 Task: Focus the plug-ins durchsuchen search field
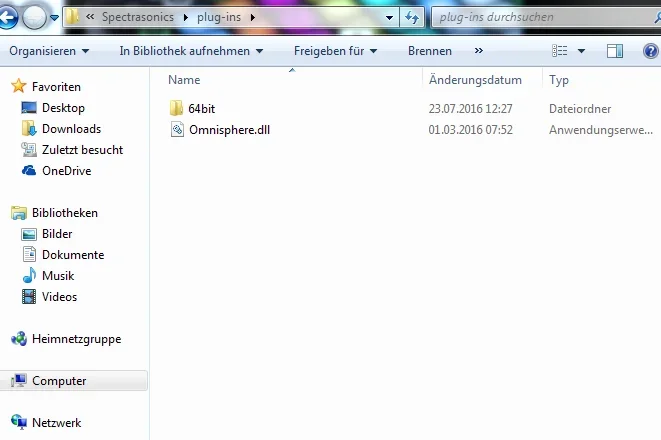(544, 17)
